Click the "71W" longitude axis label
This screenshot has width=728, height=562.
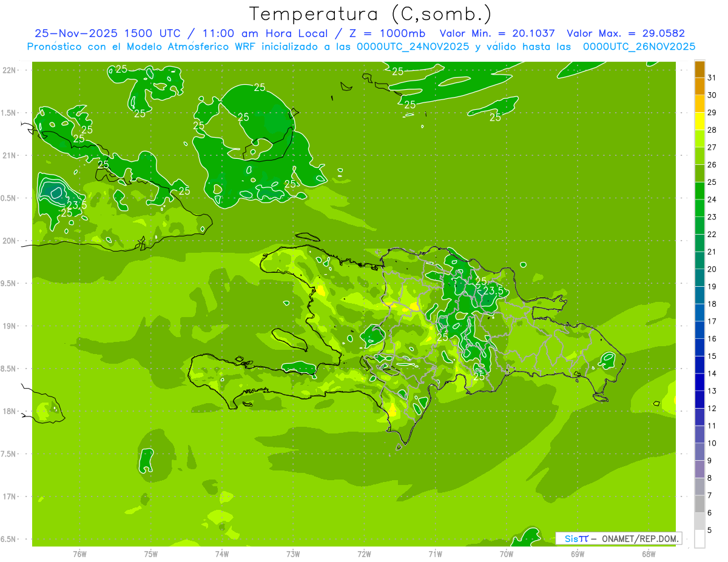click(435, 554)
